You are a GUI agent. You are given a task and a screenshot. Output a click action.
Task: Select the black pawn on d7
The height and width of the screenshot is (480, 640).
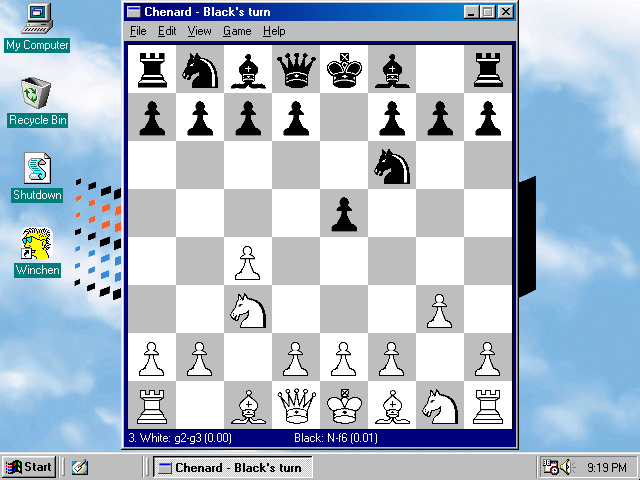click(x=296, y=118)
